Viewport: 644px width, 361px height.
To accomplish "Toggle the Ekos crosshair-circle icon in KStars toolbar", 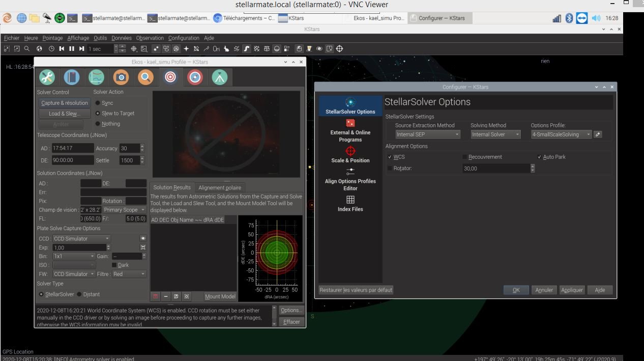I will click(x=340, y=49).
